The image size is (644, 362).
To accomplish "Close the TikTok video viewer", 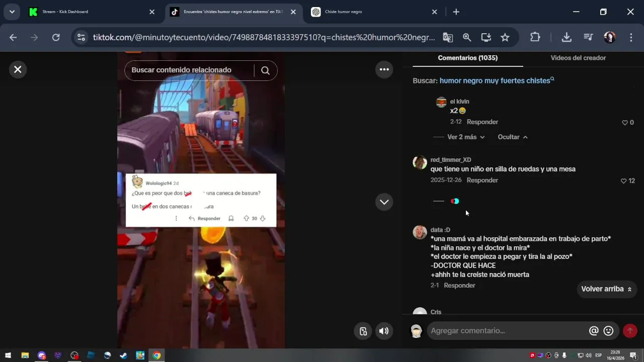I will point(18,69).
